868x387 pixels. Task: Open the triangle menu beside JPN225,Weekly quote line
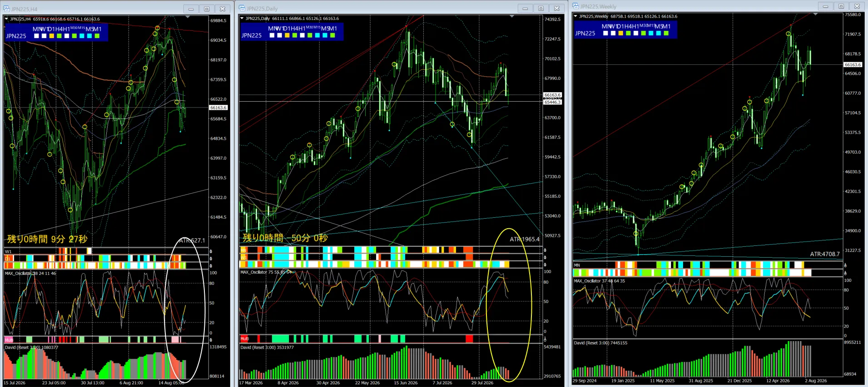click(x=575, y=16)
